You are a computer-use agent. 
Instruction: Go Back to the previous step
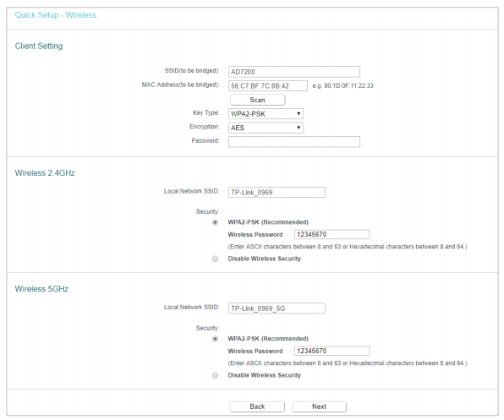point(257,406)
